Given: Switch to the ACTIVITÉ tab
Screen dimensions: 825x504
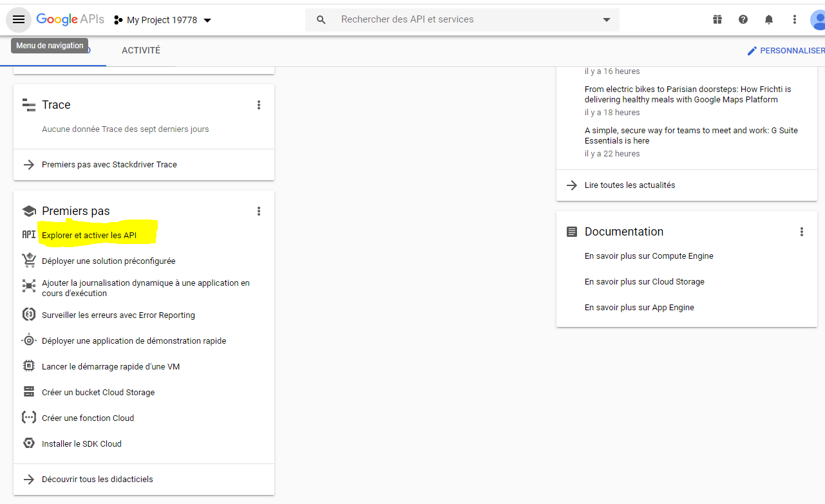Looking at the screenshot, I should [141, 50].
